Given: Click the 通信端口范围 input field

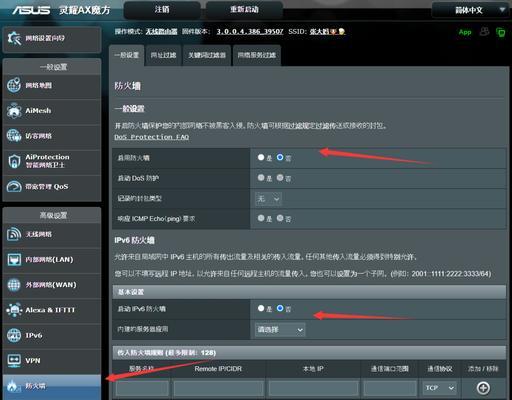Looking at the screenshot, I should tap(389, 388).
